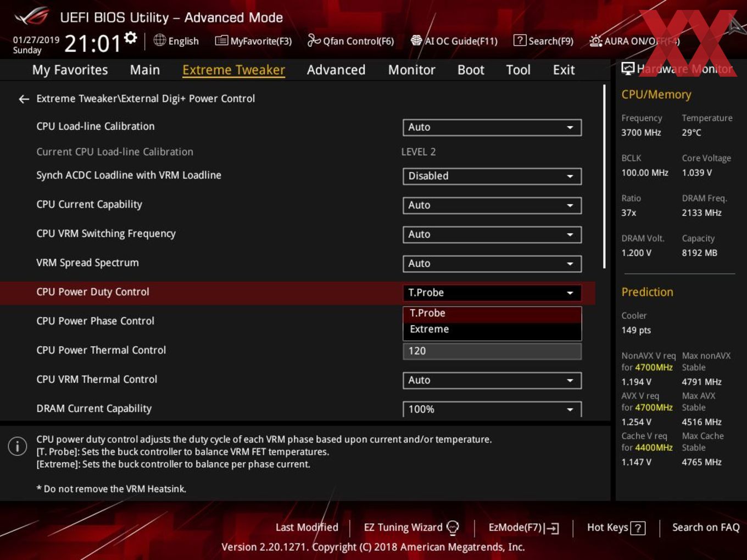
Task: Click the back arrow to Extreme Tweaker
Action: [x=24, y=99]
